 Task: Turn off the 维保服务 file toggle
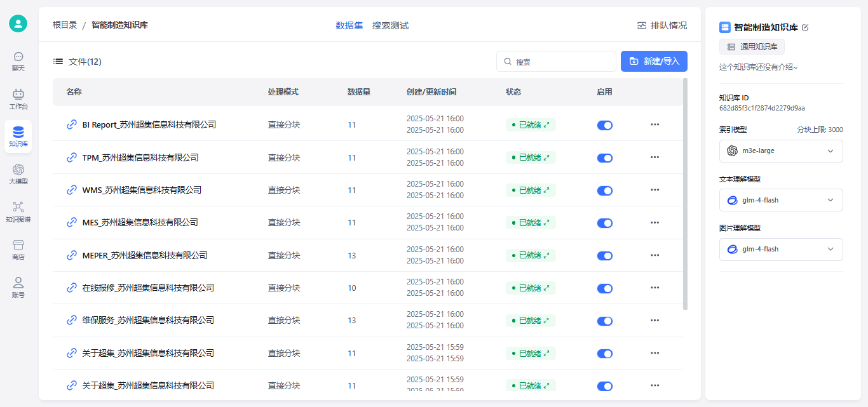coord(605,321)
